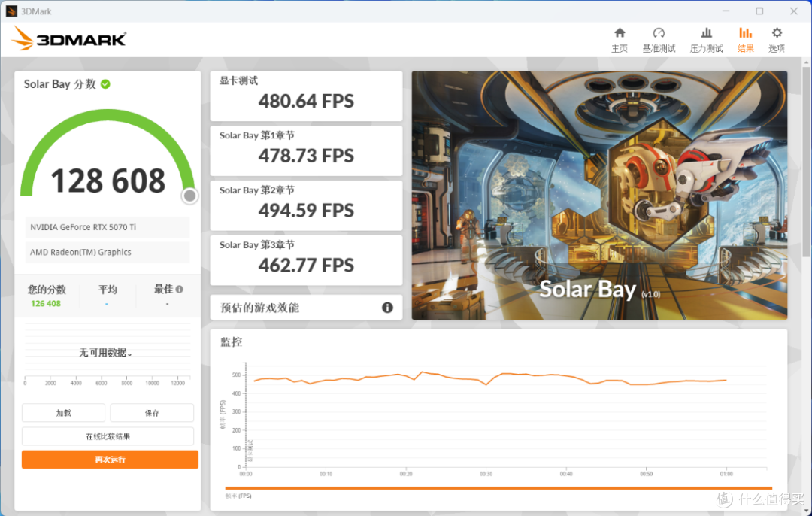The height and width of the screenshot is (516, 812).
Task: Click the 加载 load button
Action: tap(63, 412)
